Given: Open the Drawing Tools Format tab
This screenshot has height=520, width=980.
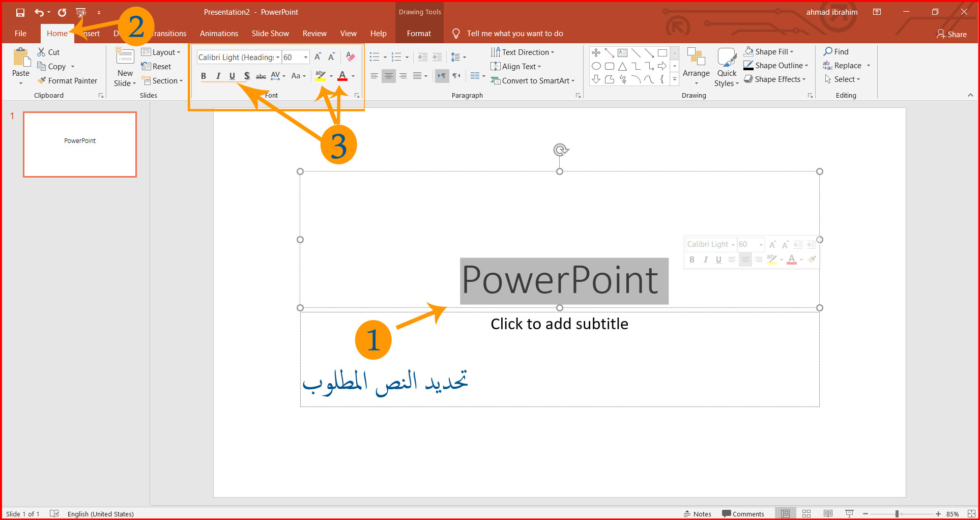Looking at the screenshot, I should 419,34.
